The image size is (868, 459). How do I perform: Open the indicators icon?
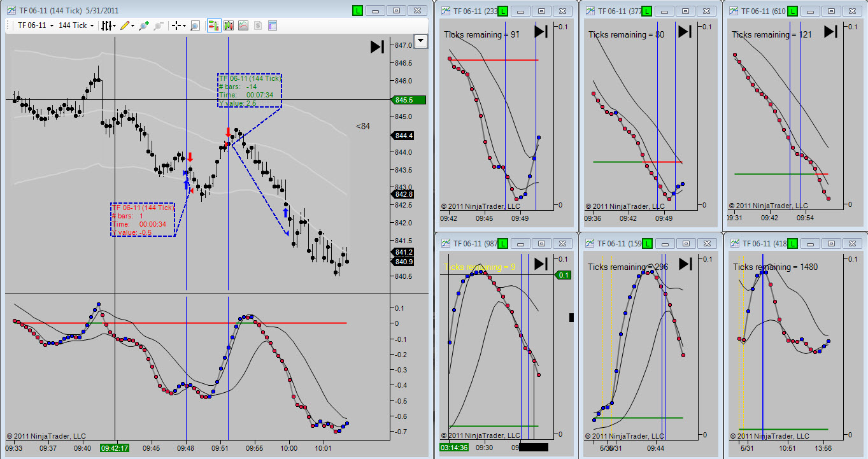243,25
